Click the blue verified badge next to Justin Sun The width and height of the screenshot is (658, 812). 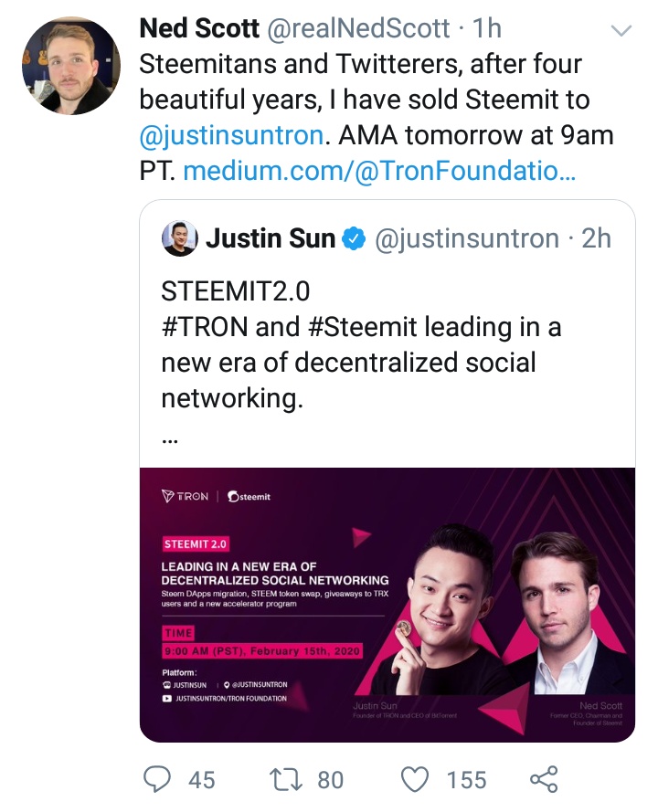(354, 239)
